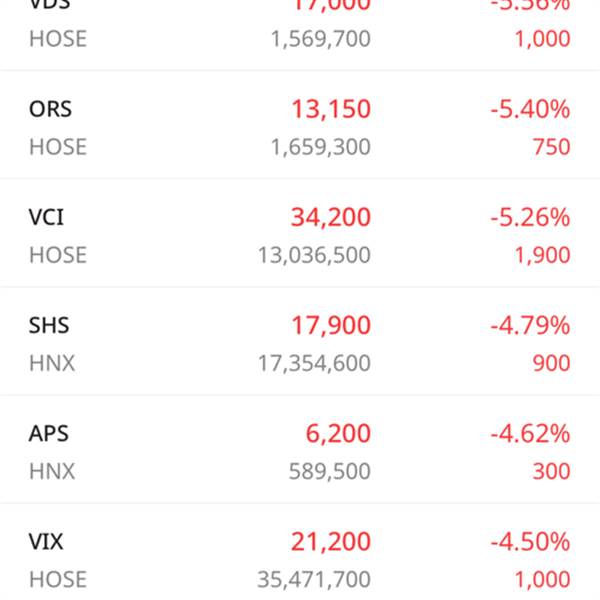600x600 pixels.
Task: Click VCI percent change -5.26%
Action: (x=530, y=217)
